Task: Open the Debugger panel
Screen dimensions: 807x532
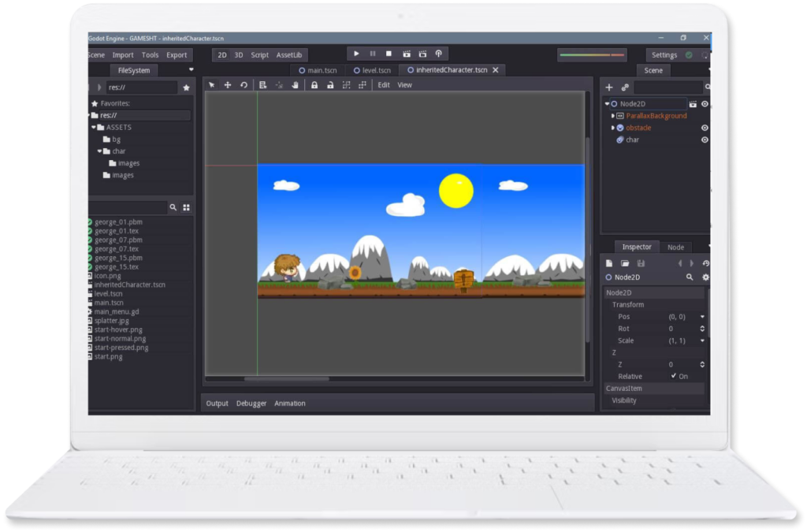Action: click(x=251, y=403)
